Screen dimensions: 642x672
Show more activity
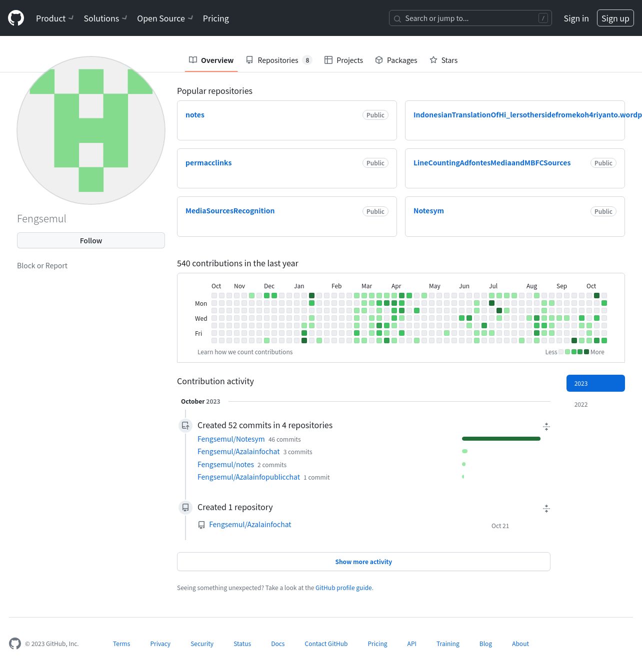[363, 562]
